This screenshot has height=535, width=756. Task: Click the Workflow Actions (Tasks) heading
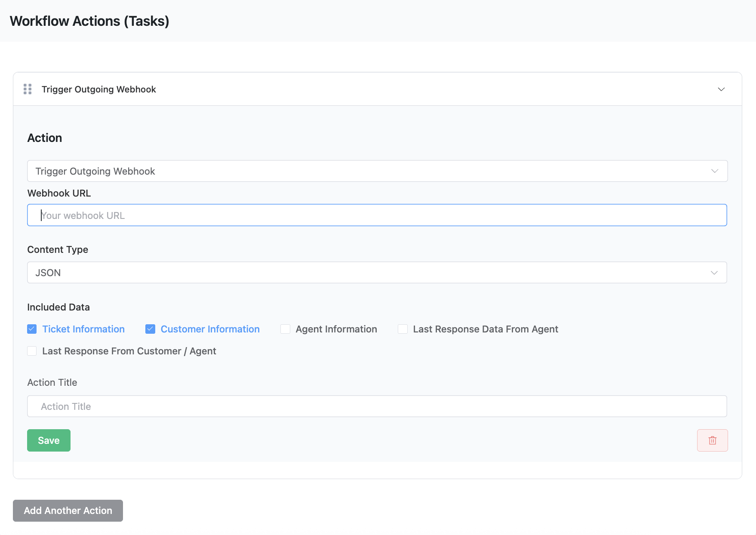coord(89,21)
